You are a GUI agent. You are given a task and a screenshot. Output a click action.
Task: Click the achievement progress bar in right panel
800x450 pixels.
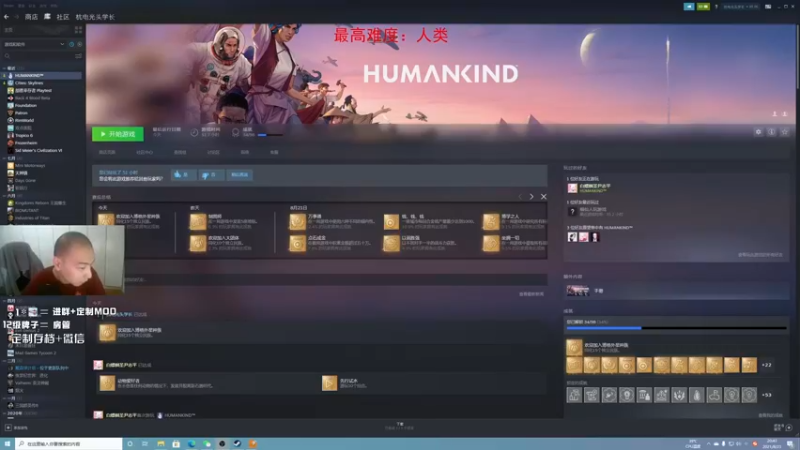677,328
